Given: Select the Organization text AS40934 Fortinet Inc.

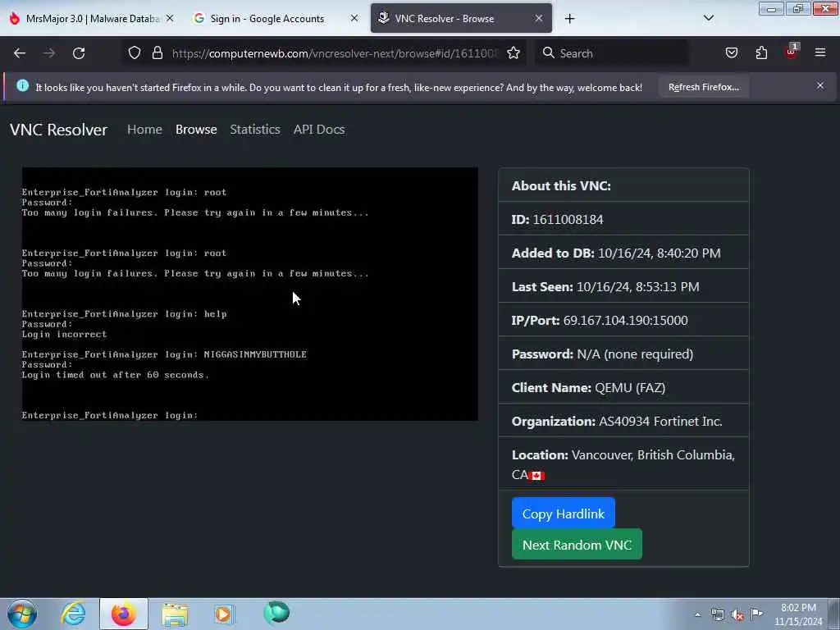Looking at the screenshot, I should [x=660, y=421].
